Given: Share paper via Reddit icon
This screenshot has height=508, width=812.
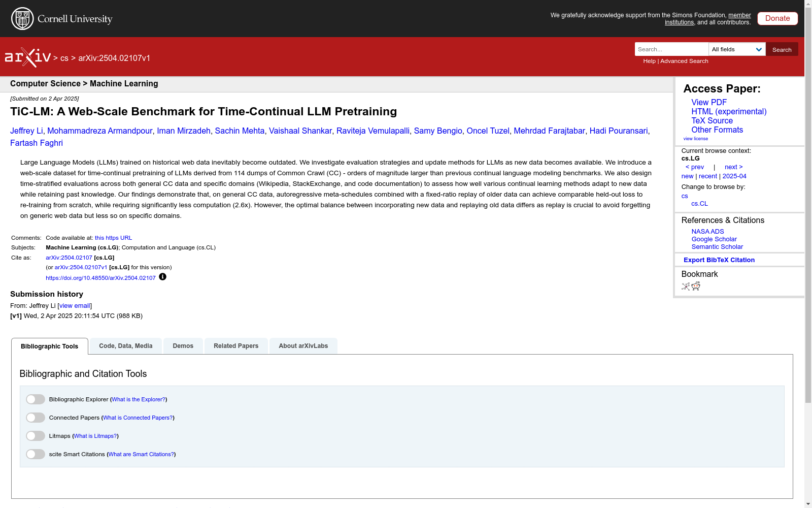Looking at the screenshot, I should [696, 287].
